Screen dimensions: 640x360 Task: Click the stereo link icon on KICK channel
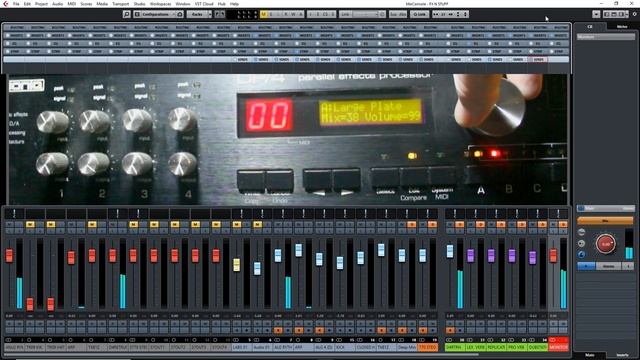pyautogui.click(x=339, y=340)
